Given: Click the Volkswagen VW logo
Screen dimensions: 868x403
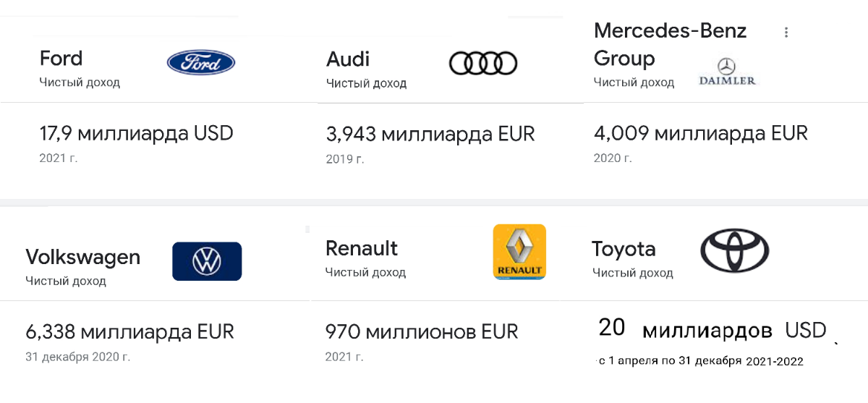Looking at the screenshot, I should point(207,261).
